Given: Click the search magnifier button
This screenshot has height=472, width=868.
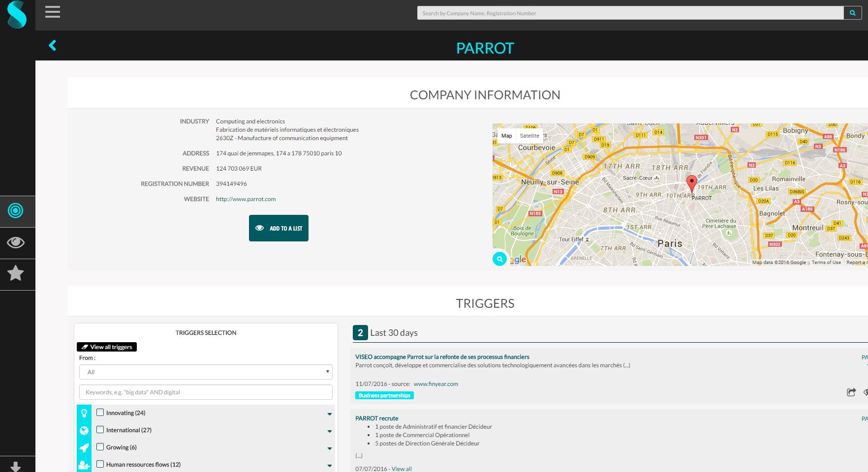Looking at the screenshot, I should (853, 13).
